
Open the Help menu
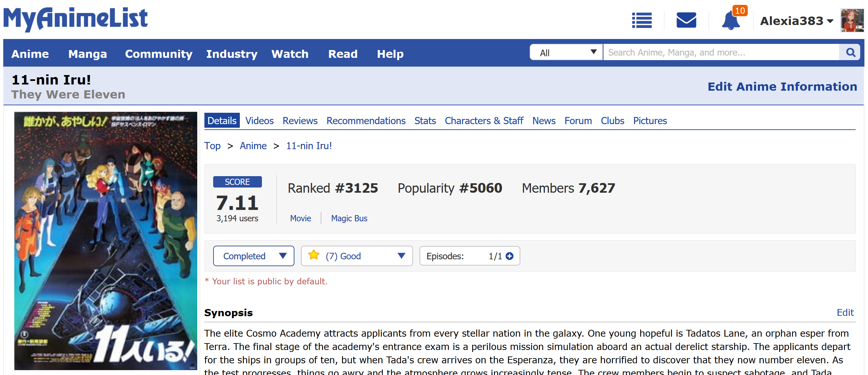click(x=390, y=54)
